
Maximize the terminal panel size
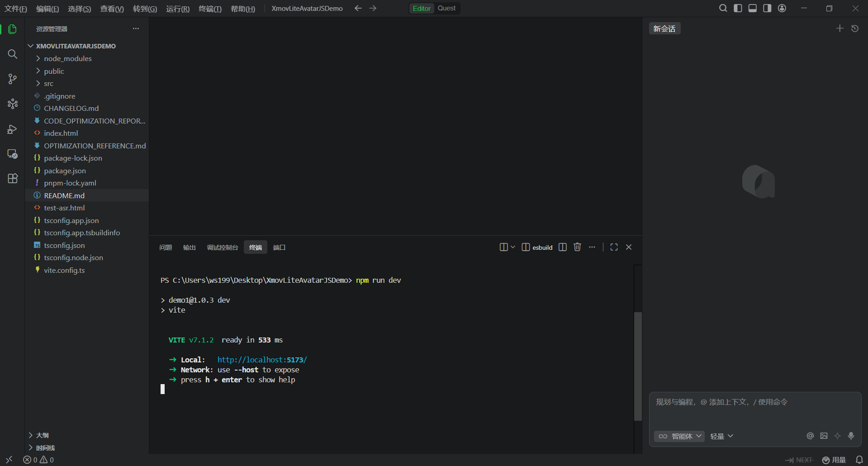click(x=614, y=247)
